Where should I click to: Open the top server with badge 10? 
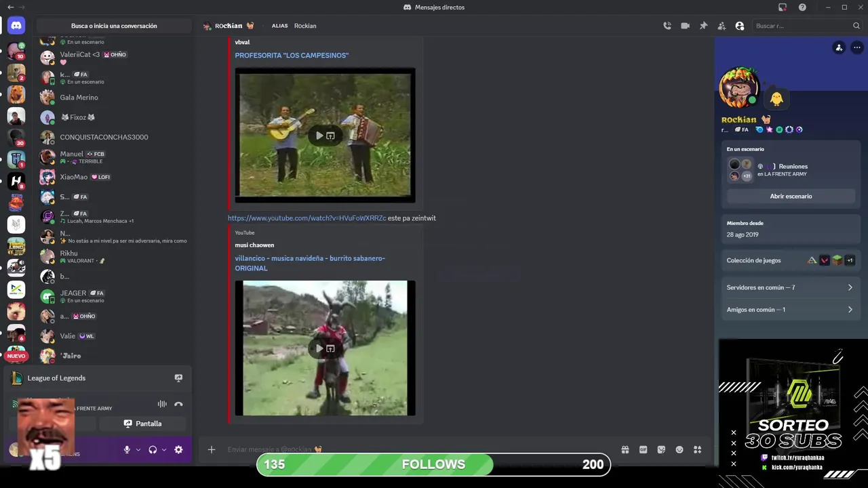[16, 50]
